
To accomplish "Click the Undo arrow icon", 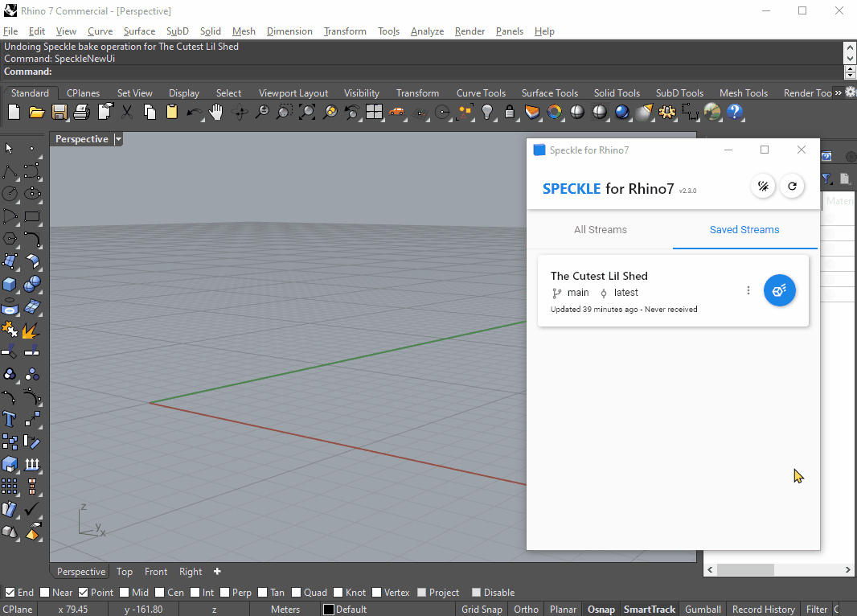I will pyautogui.click(x=194, y=113).
